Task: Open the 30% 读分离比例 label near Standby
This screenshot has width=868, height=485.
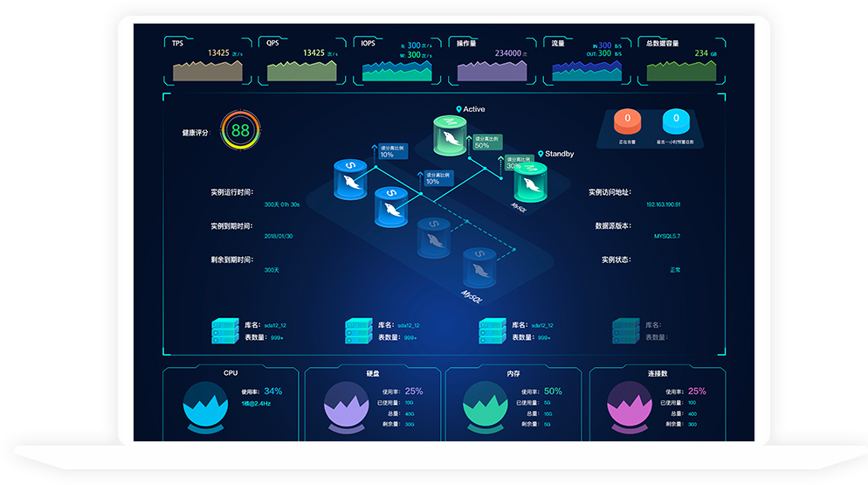Action: [518, 163]
